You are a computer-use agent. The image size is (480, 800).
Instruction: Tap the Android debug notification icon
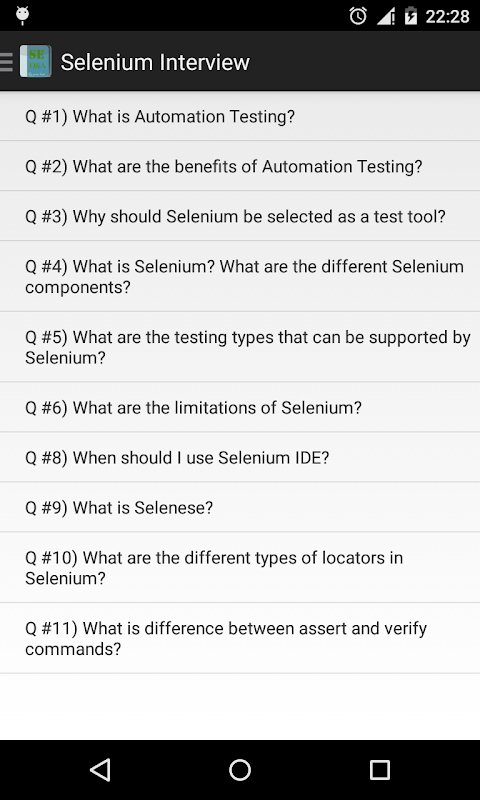(22, 16)
